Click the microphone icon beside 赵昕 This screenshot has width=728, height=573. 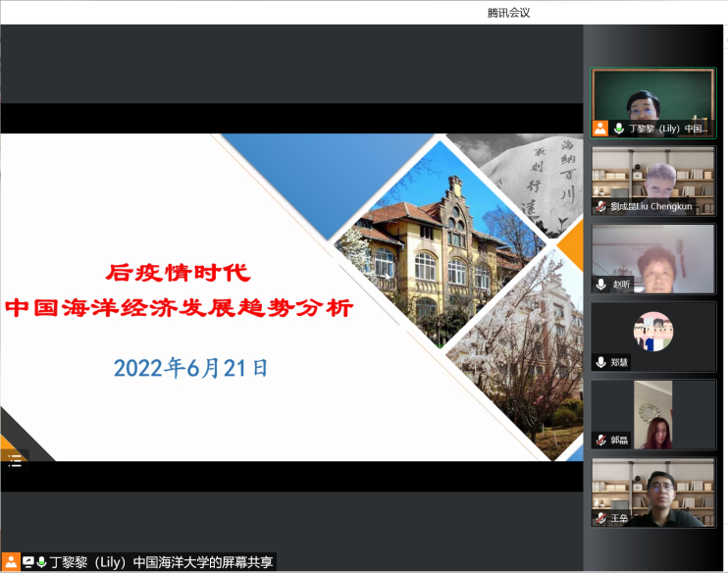coord(600,285)
